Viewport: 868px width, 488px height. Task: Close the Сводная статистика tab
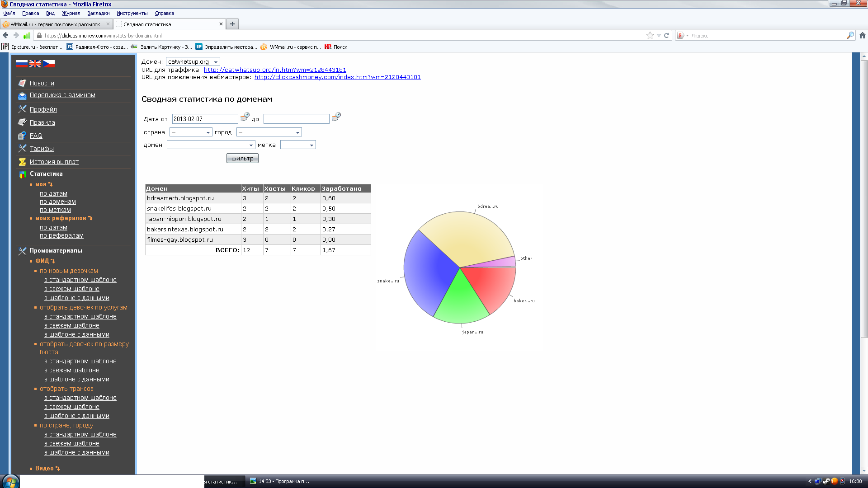(x=221, y=24)
